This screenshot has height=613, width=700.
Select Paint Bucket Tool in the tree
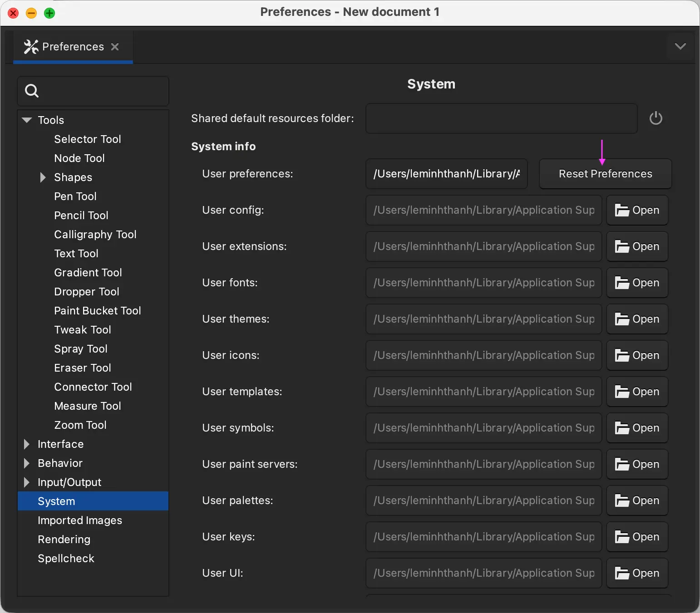click(x=98, y=311)
